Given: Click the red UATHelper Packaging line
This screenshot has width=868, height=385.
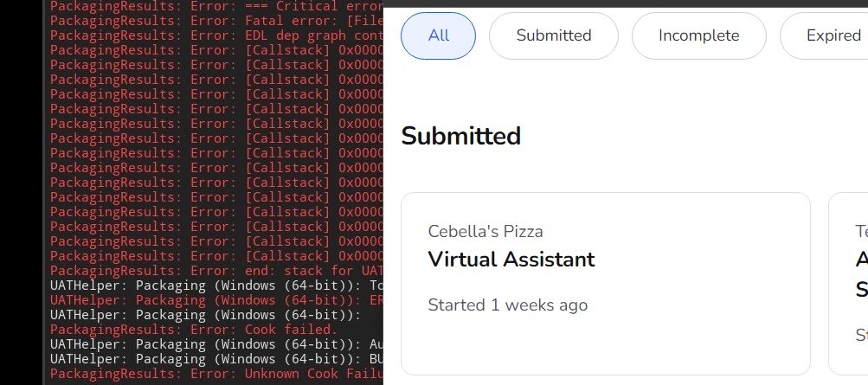Looking at the screenshot, I should click(x=216, y=300).
